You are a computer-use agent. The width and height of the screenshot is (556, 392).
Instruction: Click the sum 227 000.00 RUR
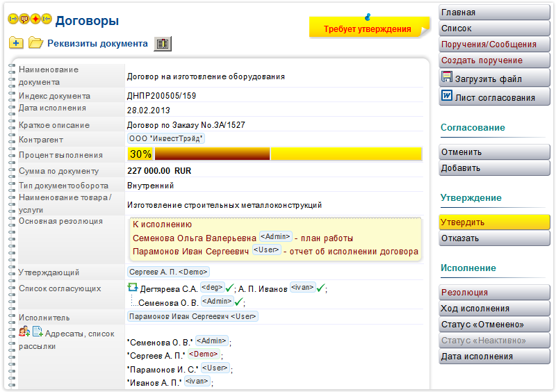pyautogui.click(x=159, y=171)
